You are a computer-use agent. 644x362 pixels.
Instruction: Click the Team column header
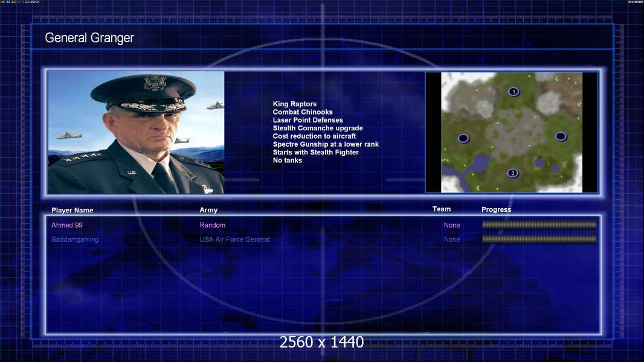pyautogui.click(x=442, y=209)
